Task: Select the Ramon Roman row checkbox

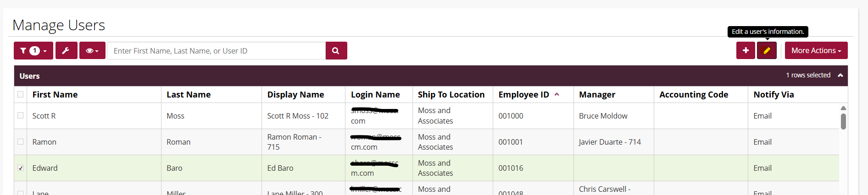Action: pyautogui.click(x=21, y=142)
